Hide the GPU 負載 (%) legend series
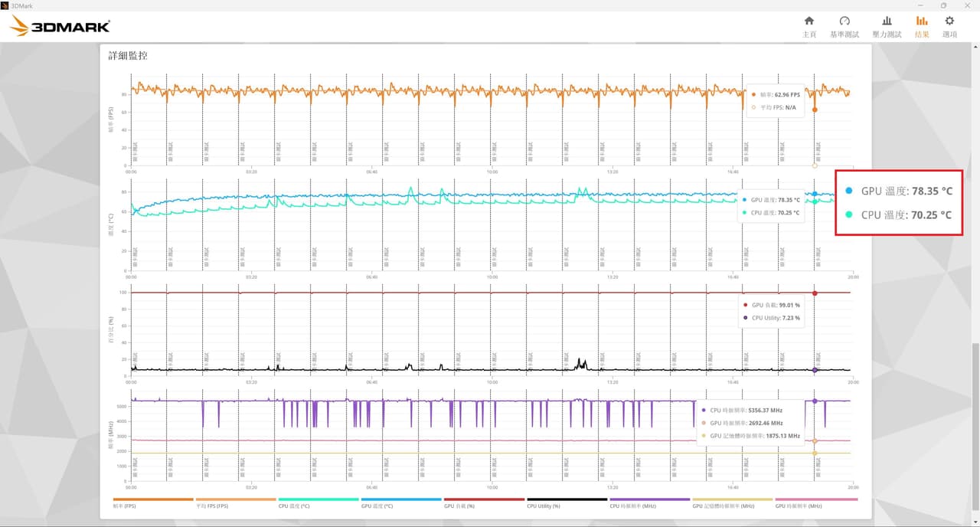This screenshot has height=527, width=980. click(x=484, y=502)
